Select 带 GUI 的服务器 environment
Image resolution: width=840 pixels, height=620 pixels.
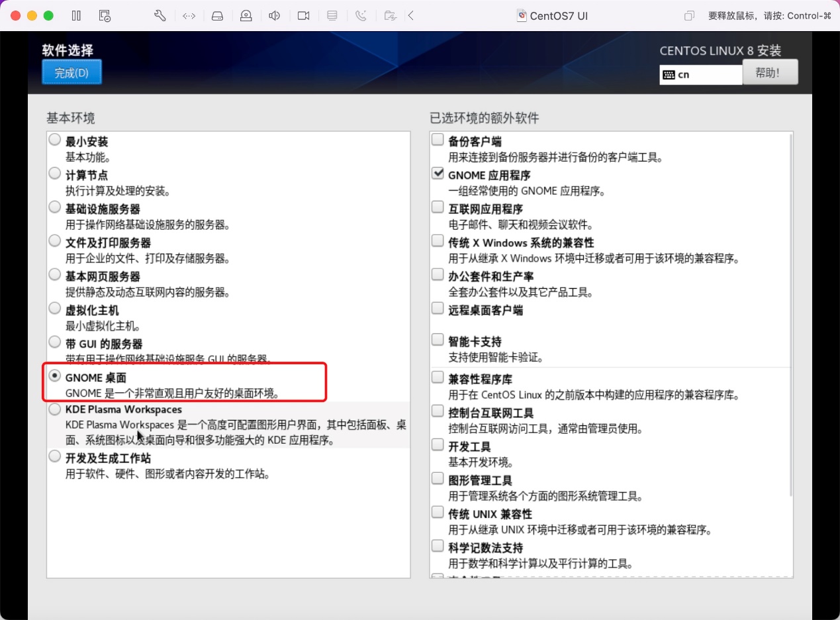(54, 343)
